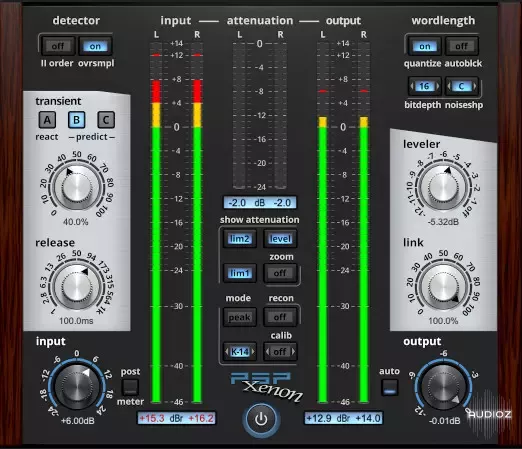522x449 pixels.
Task: Toggle the post meter button
Action: coord(130,387)
